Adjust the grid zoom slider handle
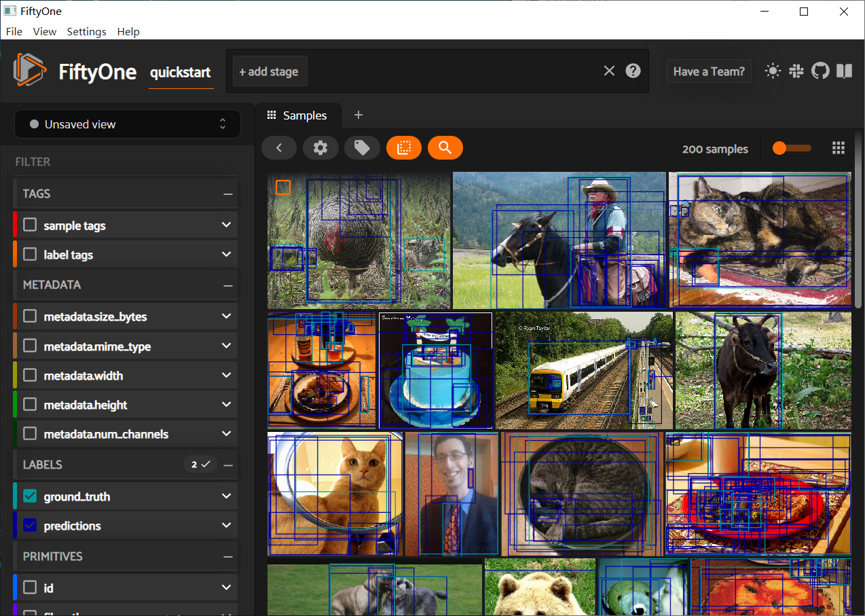 click(x=779, y=148)
